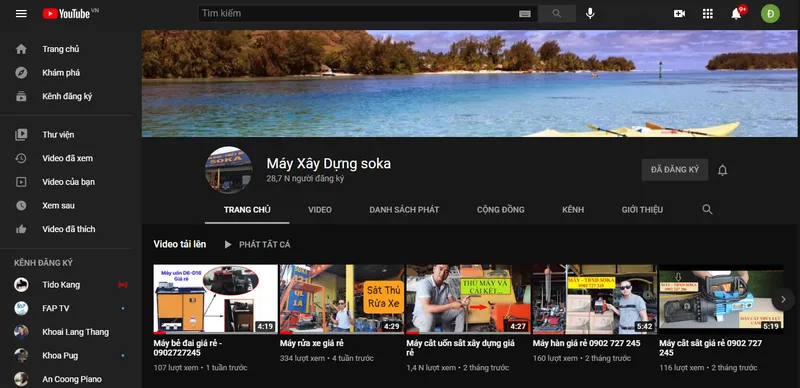Toggle the channel notification bell
The width and height of the screenshot is (800, 388).
click(722, 170)
